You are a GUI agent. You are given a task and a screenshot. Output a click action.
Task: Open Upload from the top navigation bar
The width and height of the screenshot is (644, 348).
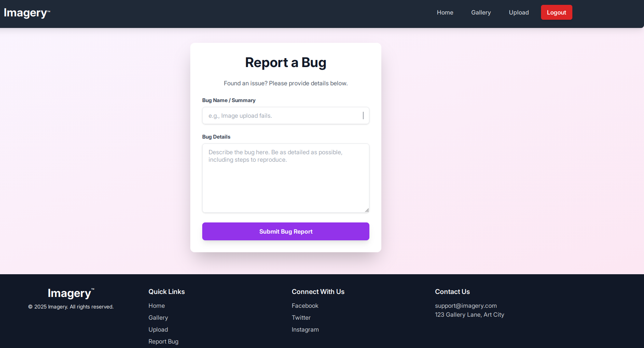[x=519, y=13]
